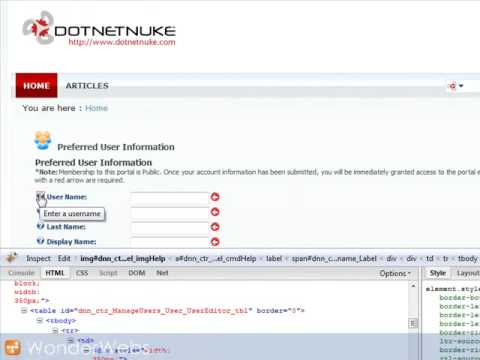Screen dimensions: 480x360
Task: Select the img imgHelp breadcrumb node
Action: pyautogui.click(x=123, y=259)
